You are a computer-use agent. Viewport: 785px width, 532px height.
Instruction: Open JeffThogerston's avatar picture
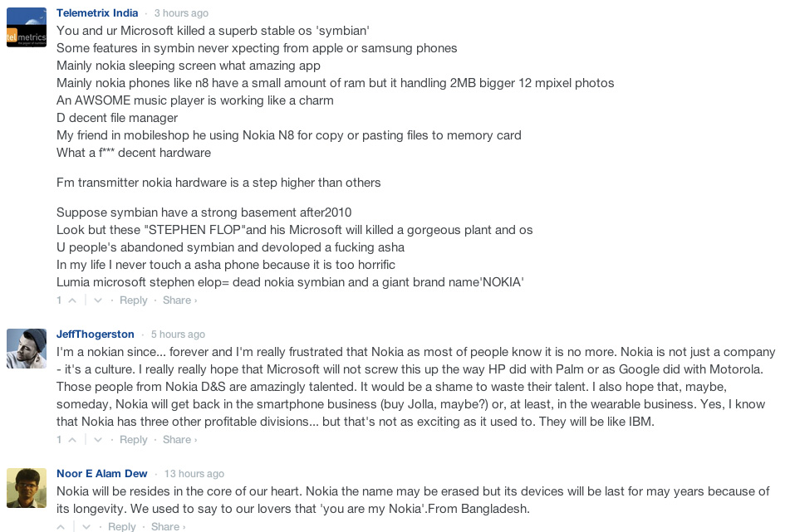click(x=27, y=349)
